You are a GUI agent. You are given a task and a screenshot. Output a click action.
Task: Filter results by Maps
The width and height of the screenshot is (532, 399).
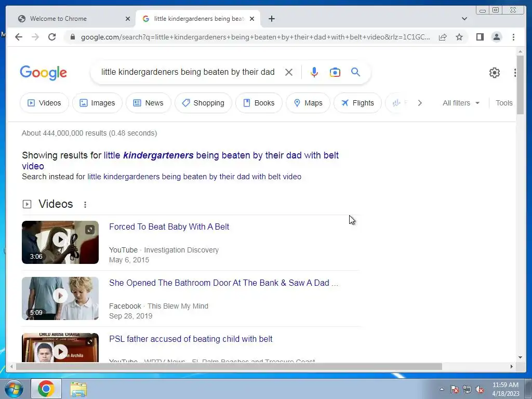pos(308,103)
